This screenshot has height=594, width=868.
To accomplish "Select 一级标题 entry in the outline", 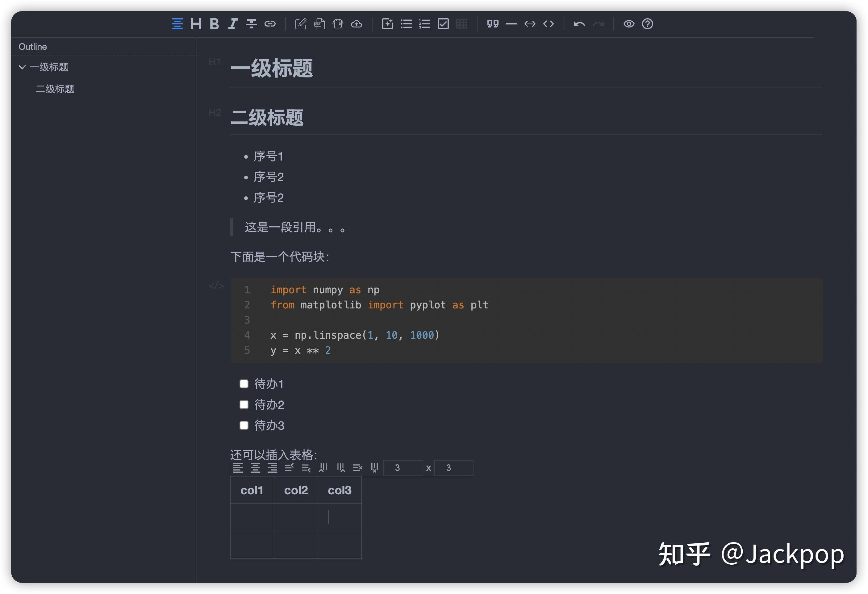I will (49, 67).
